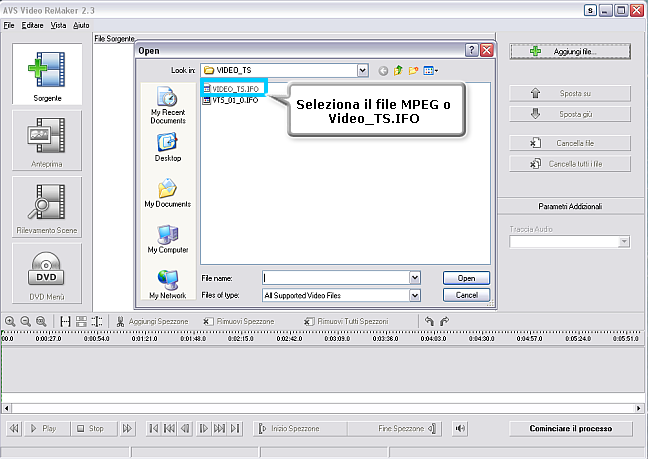Select the VTS_01_0.IFO file

point(231,100)
